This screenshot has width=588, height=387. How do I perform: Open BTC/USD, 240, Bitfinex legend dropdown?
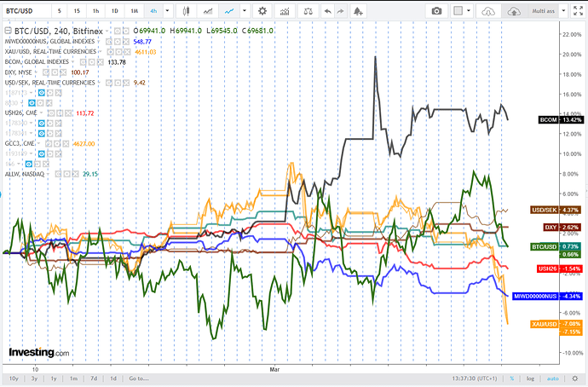coord(107,31)
